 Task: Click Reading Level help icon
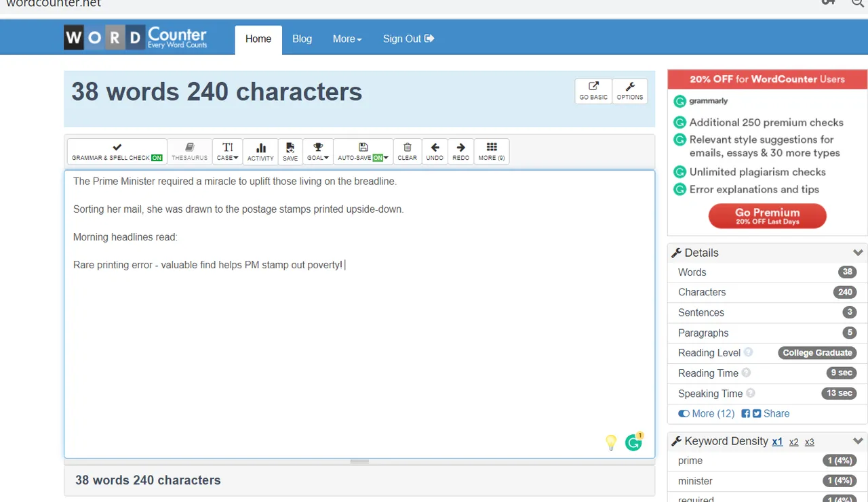[x=749, y=352]
